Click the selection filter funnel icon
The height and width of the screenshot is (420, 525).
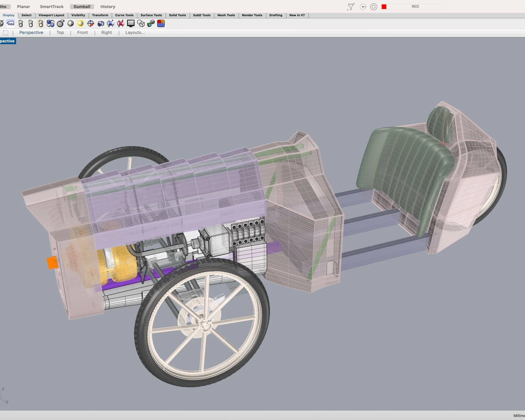[x=351, y=7]
